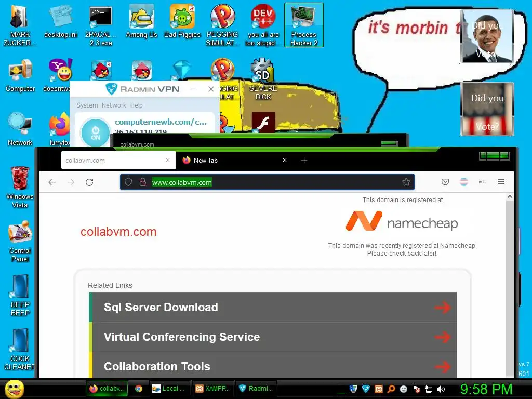Open Chrome from the taskbar
Screen dimensions: 532x399
tap(138, 389)
